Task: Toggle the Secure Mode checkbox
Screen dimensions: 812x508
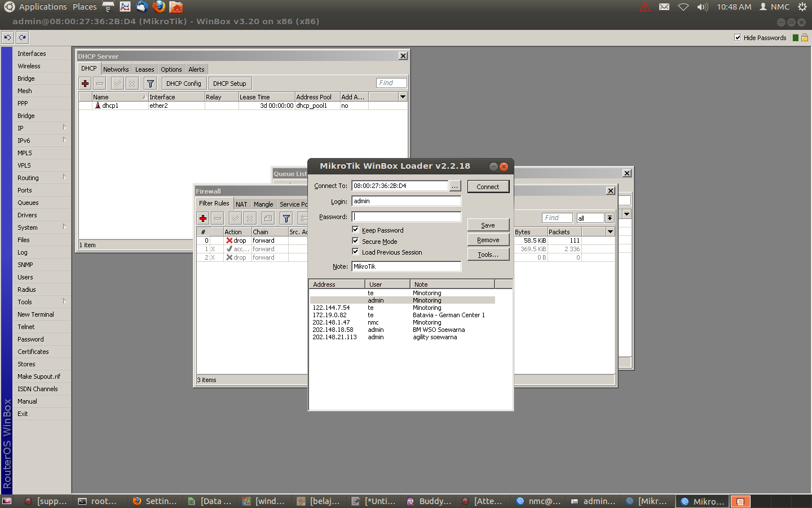Action: (355, 241)
